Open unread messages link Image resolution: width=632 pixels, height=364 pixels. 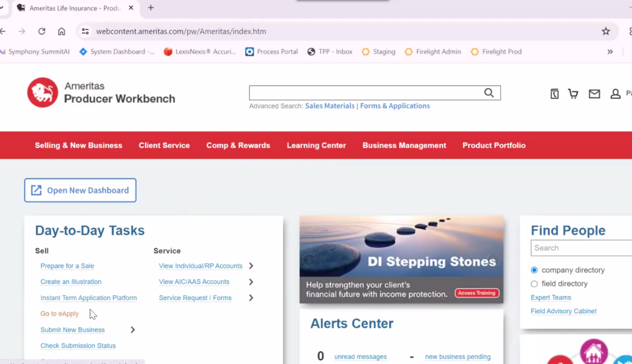click(360, 357)
